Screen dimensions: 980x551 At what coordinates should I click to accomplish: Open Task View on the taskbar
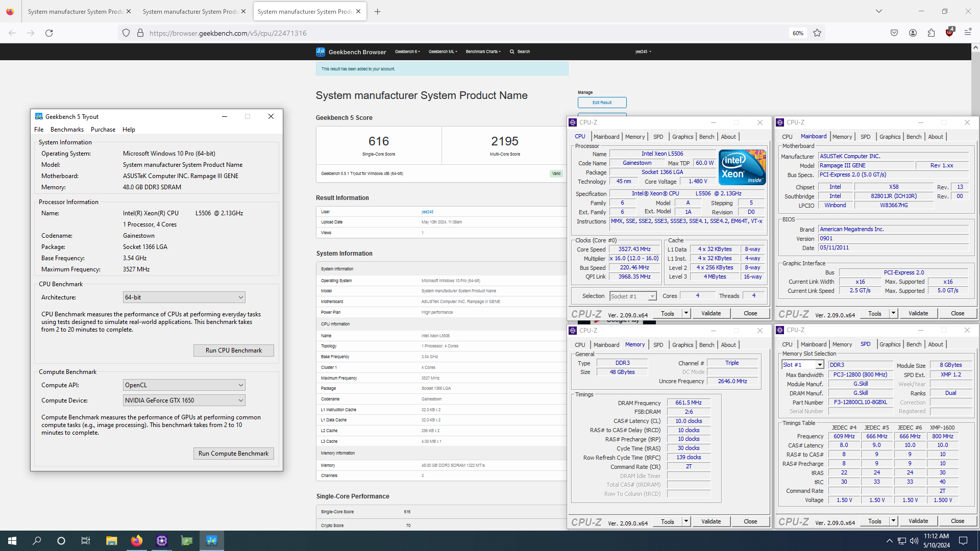click(86, 541)
